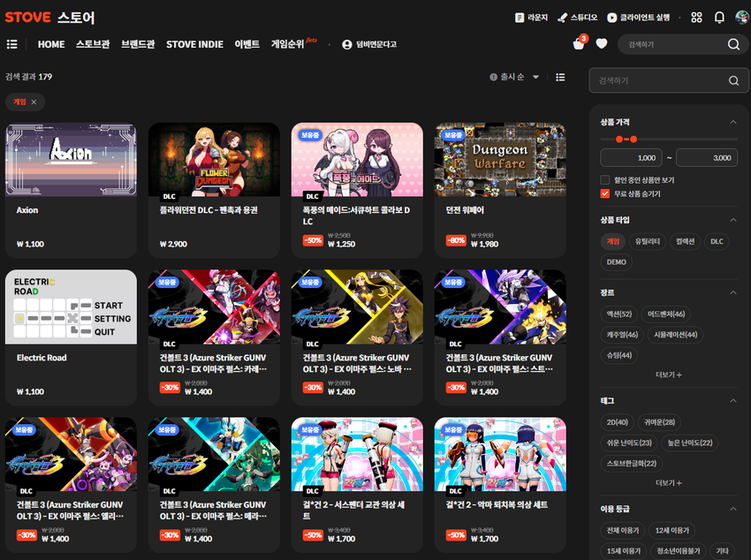Switch to list view layout icon
This screenshot has width=751, height=560.
click(560, 77)
